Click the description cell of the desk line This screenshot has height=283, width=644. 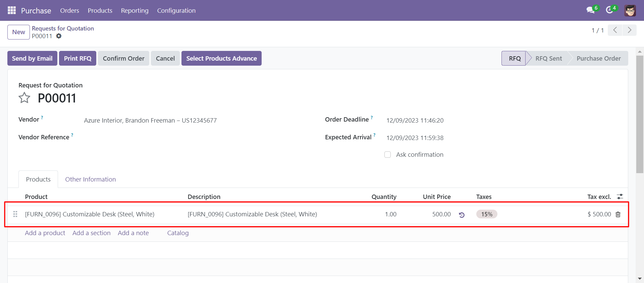[252, 214]
